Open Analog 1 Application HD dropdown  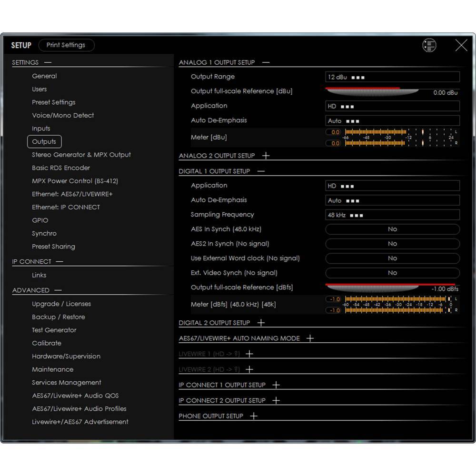click(392, 106)
